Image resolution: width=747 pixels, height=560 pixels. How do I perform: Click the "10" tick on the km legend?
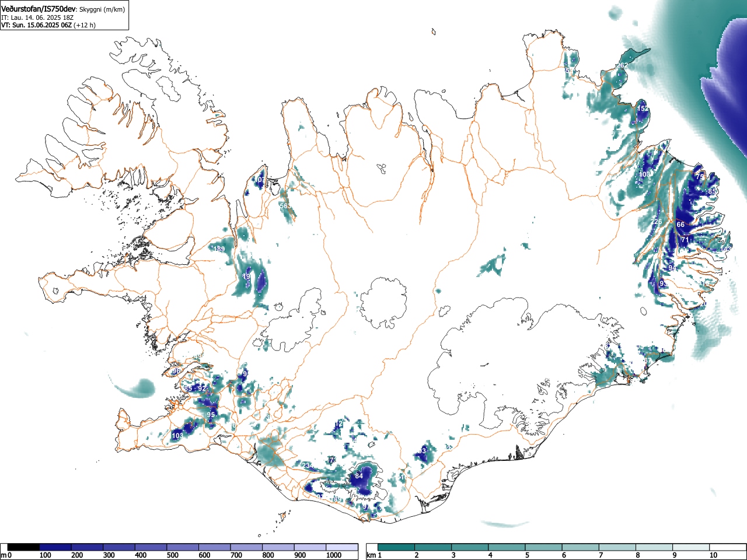[x=713, y=555]
